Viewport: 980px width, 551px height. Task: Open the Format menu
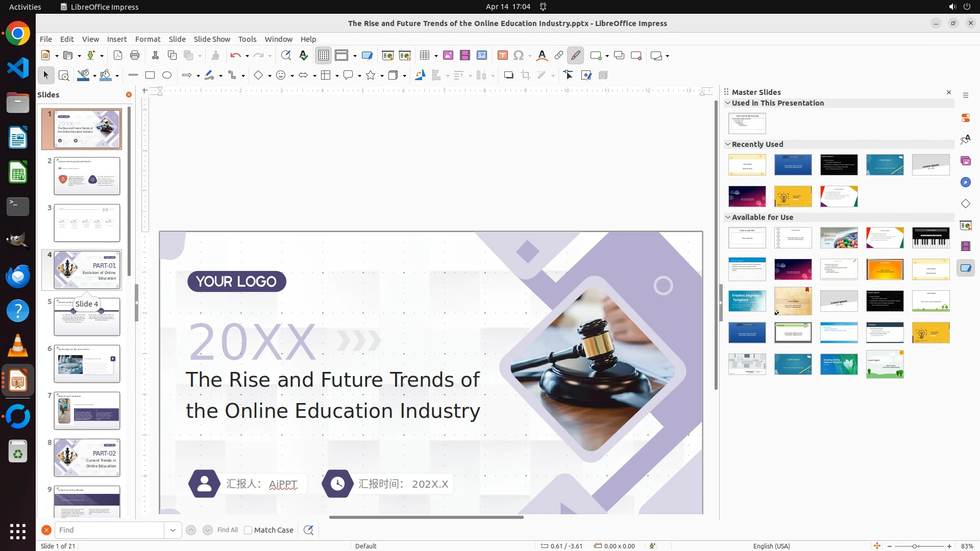(x=148, y=39)
